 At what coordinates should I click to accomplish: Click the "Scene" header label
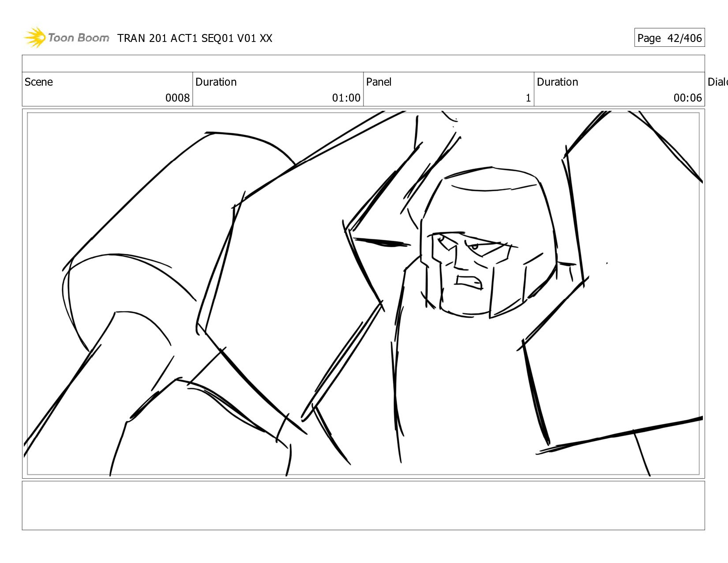click(x=39, y=82)
